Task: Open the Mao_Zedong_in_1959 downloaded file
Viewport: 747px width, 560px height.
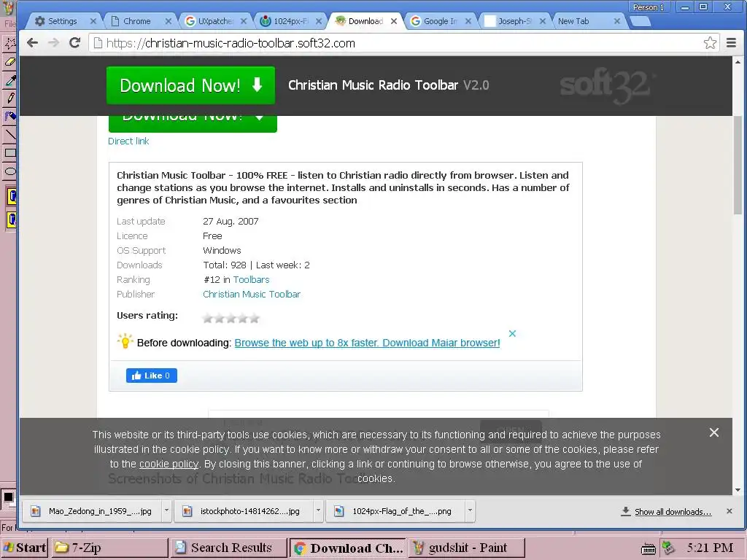Action: coord(93,511)
